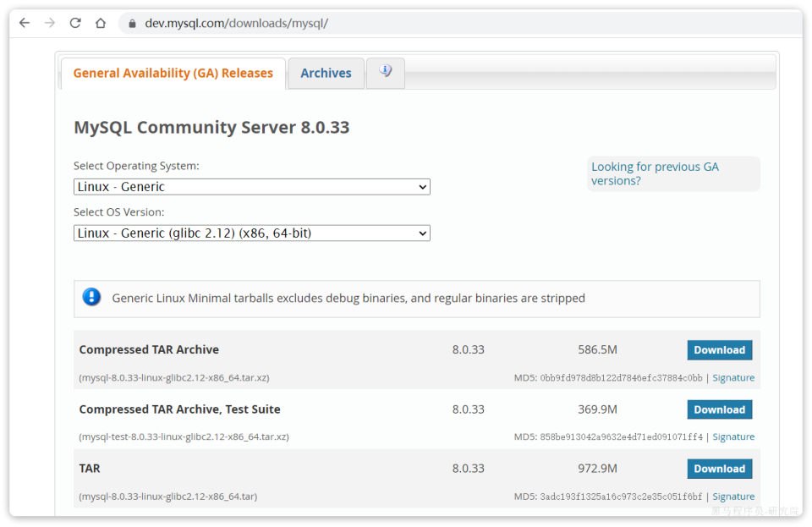Image resolution: width=812 pixels, height=527 pixels.
Task: Click the 'TAR' package title
Action: coord(90,468)
